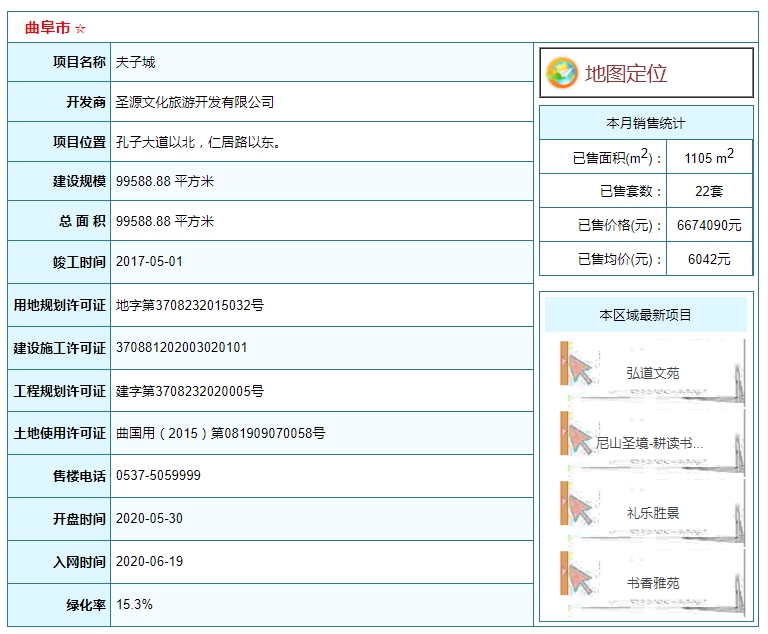The height and width of the screenshot is (634, 768).
Task: Click the 入网时间 label cell
Action: pyautogui.click(x=59, y=562)
